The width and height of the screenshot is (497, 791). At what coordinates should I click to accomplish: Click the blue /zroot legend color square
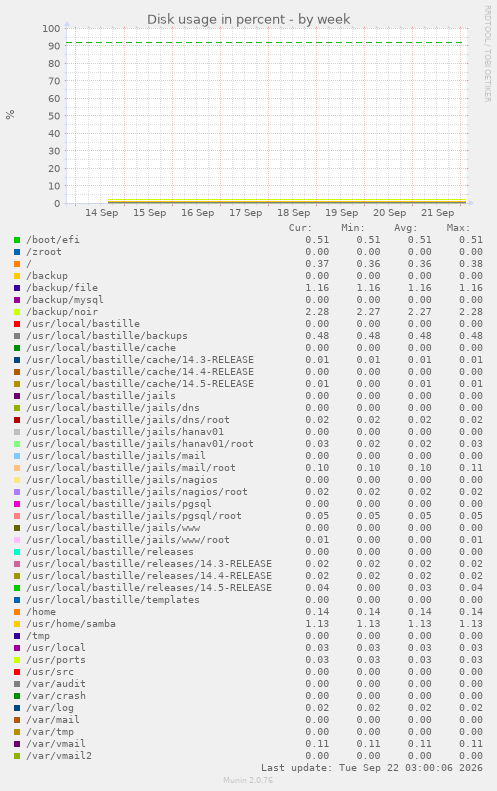17,252
